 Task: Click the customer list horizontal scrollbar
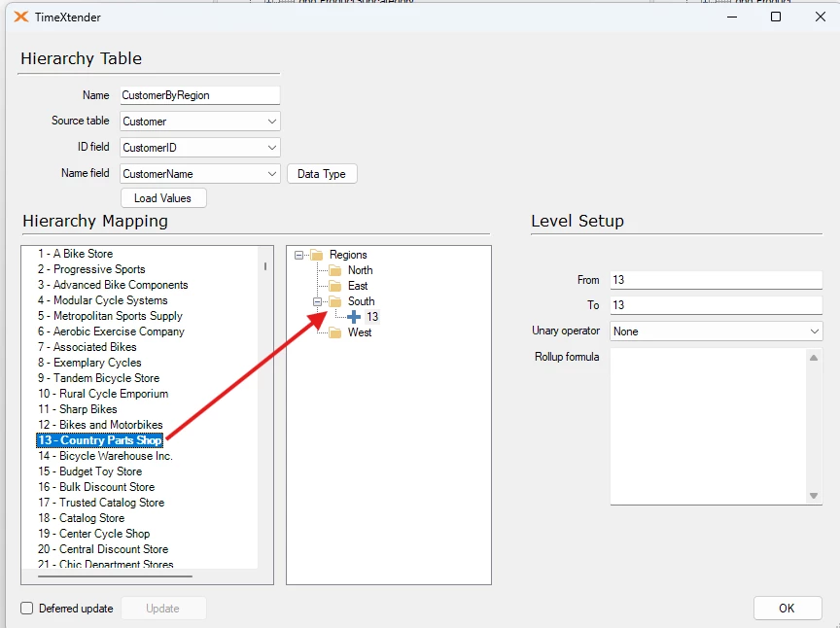click(x=115, y=576)
